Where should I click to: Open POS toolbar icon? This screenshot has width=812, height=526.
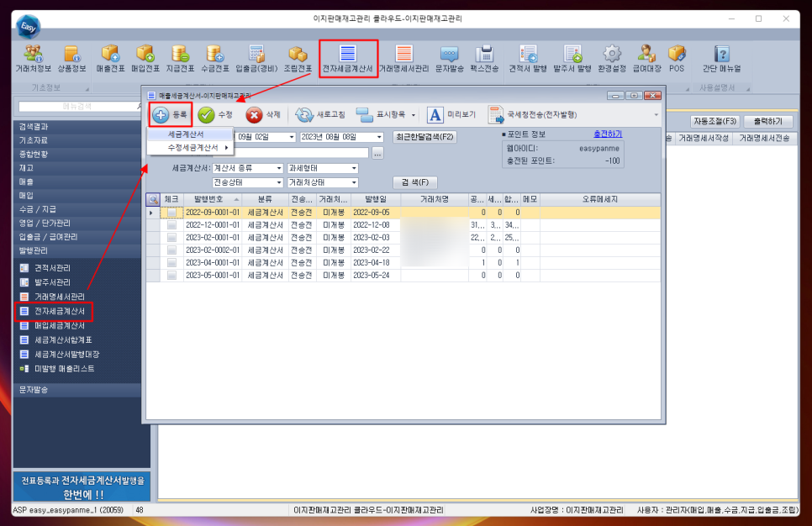pos(677,59)
